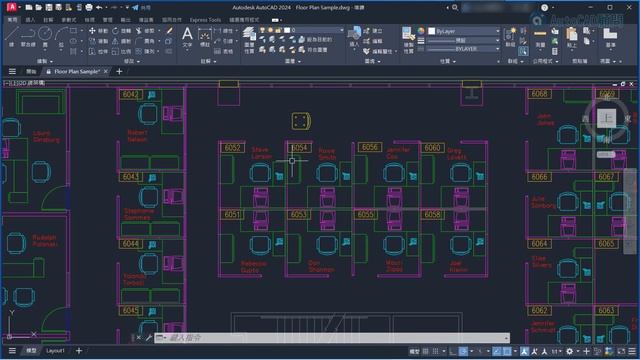Toggle 2D object snap in status bar
This screenshot has height=360, width=640.
(x=507, y=351)
